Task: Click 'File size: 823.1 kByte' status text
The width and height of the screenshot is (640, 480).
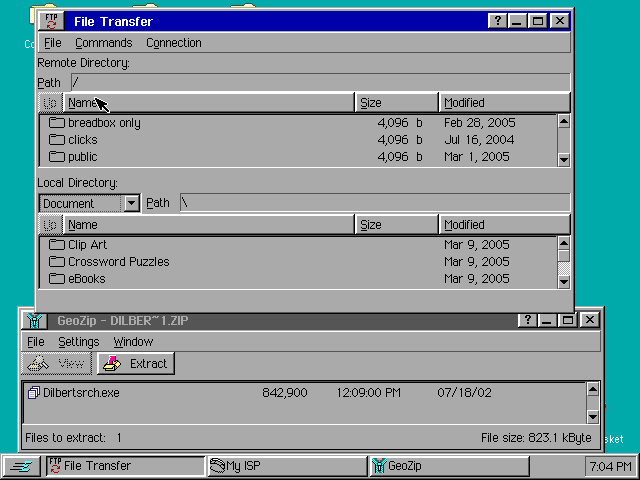Action: tap(536, 438)
